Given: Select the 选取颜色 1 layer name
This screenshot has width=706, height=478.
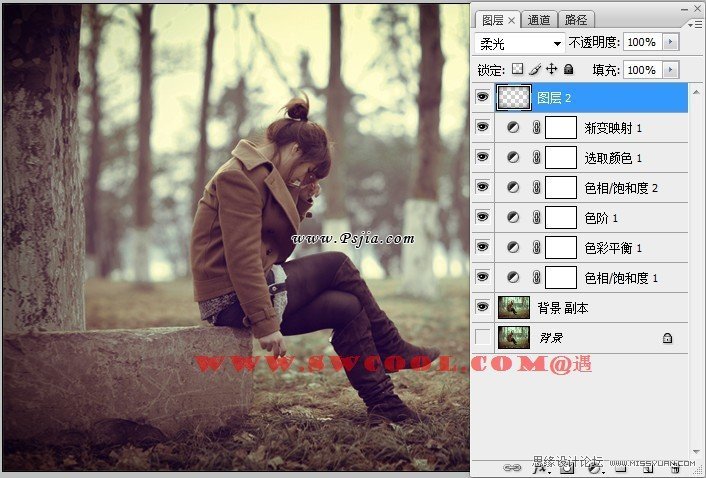Looking at the screenshot, I should click(x=613, y=158).
